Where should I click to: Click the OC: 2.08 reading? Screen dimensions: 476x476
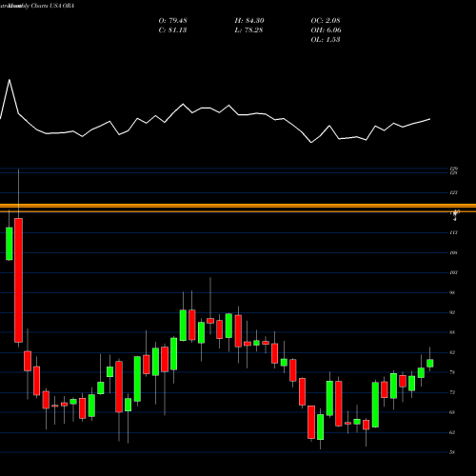[326, 21]
